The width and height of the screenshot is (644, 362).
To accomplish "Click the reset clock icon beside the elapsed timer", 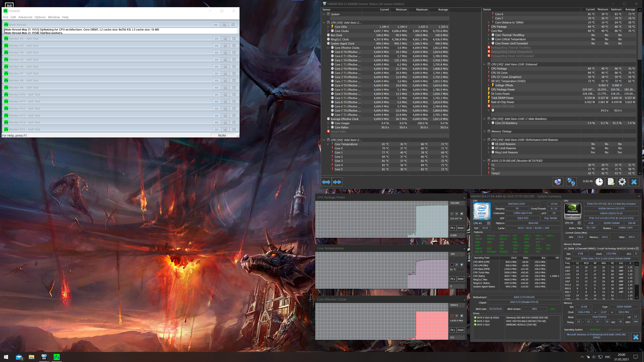I will [x=599, y=182].
